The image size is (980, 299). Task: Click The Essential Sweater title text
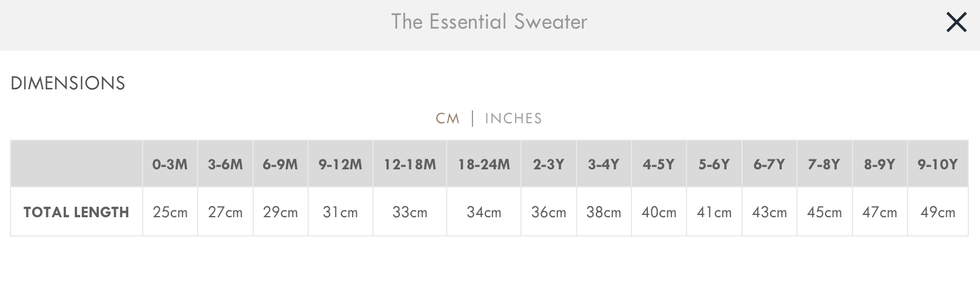tap(489, 22)
